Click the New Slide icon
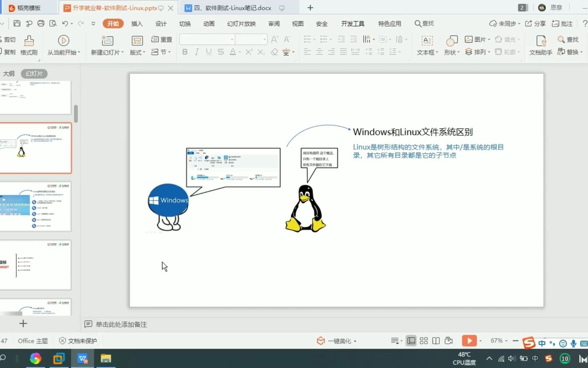Image resolution: width=588 pixels, height=368 pixels. (107, 41)
